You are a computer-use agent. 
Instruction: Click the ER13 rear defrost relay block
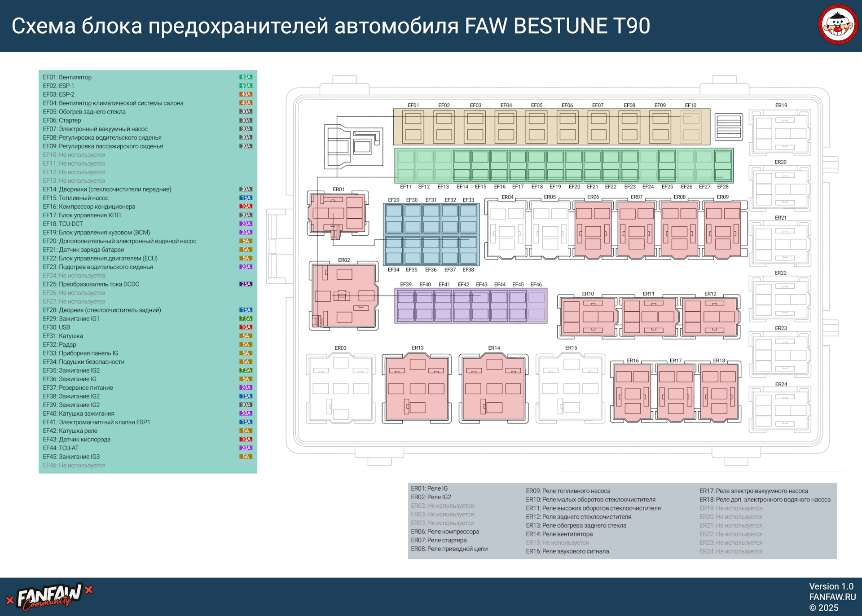(417, 387)
